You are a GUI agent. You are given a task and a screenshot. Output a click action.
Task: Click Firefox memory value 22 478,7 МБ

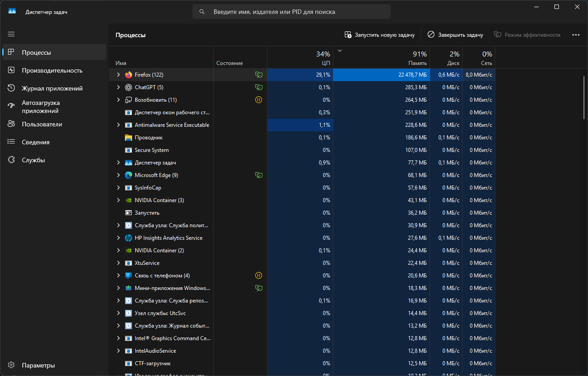pyautogui.click(x=412, y=75)
